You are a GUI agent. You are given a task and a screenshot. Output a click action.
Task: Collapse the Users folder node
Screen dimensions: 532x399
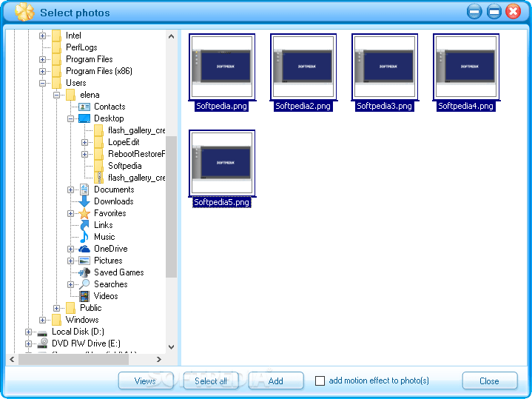point(42,83)
